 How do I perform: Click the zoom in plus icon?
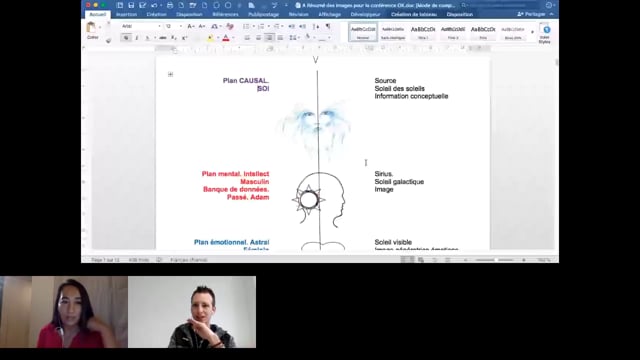click(524, 260)
